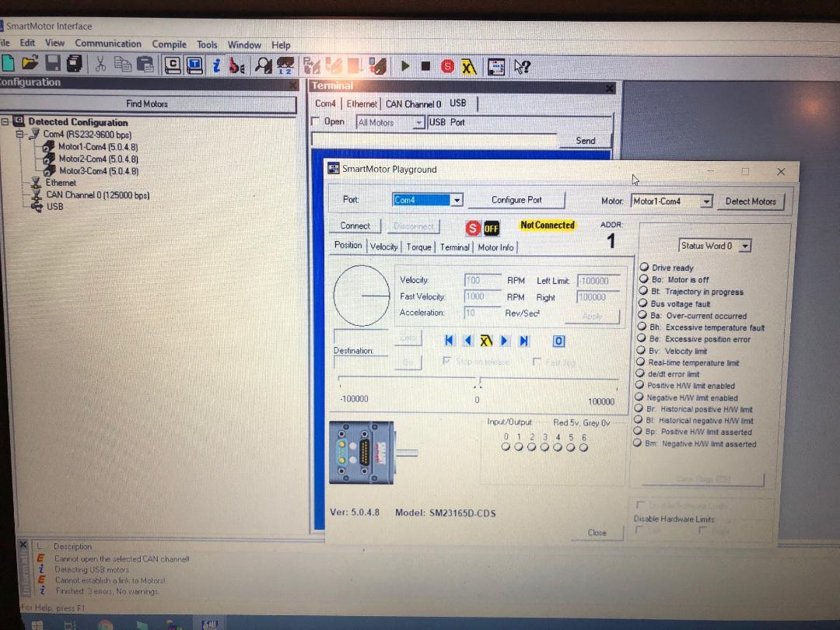Click the Save floppy disk icon
This screenshot has width=840, height=630.
(53, 63)
